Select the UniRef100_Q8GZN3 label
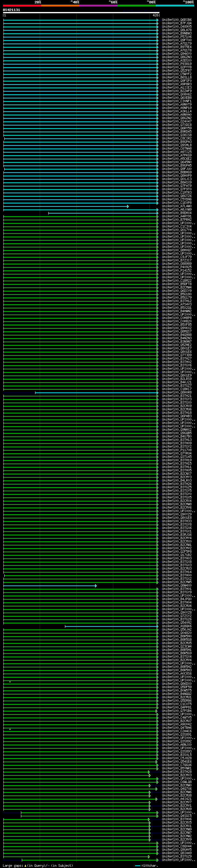Image resolution: width=197 pixels, height=868 pixels. click(x=176, y=57)
